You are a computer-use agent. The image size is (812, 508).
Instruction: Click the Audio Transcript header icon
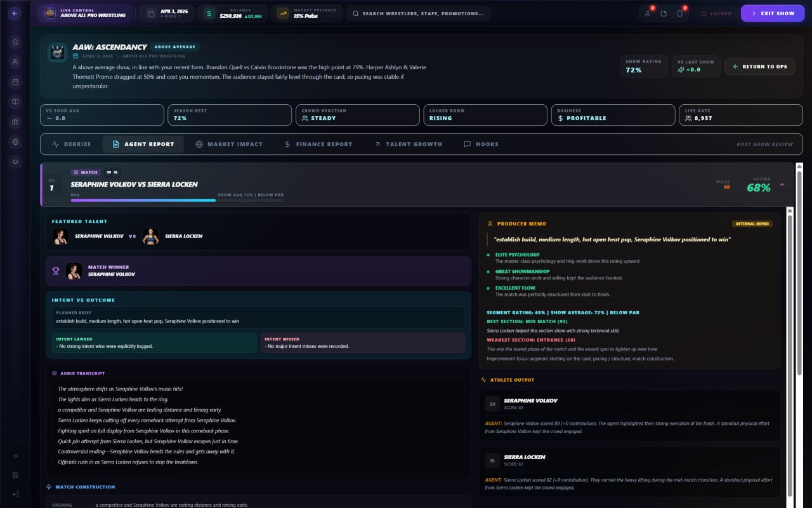pos(55,373)
